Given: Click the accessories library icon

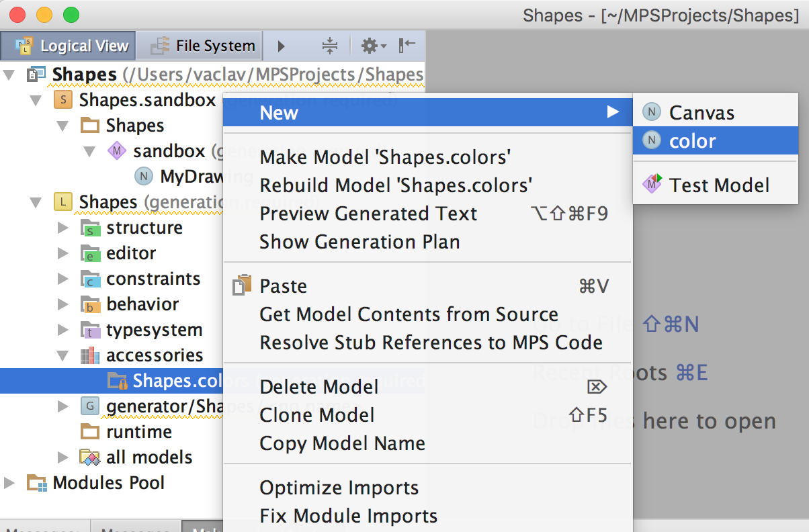Looking at the screenshot, I should [x=89, y=355].
